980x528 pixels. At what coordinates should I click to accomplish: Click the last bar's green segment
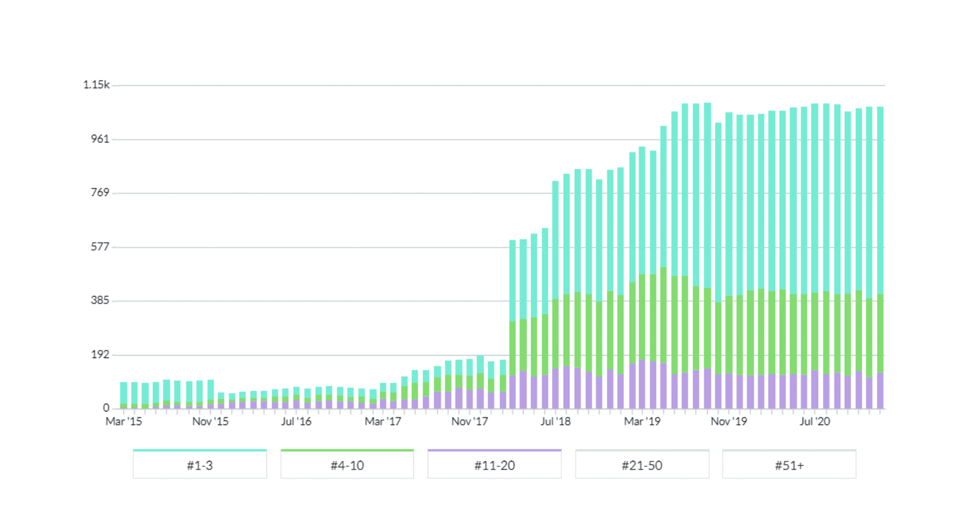tap(880, 333)
